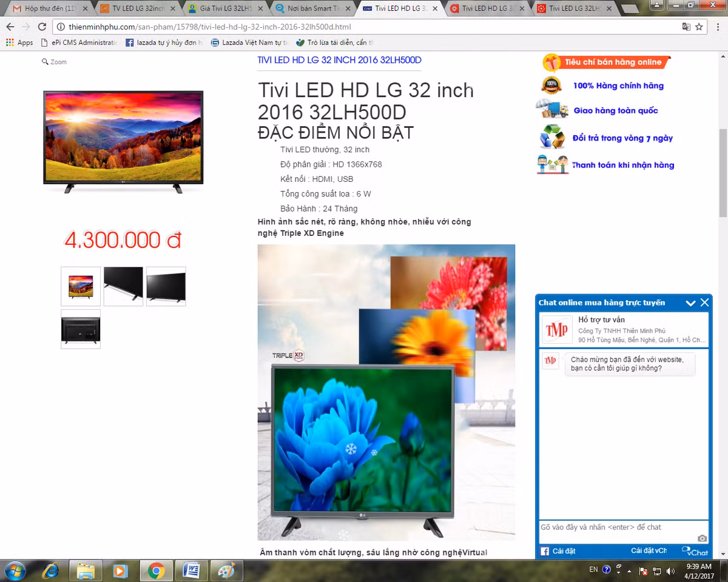
Task: Click the speaker icon in the system tray
Action: 670,570
